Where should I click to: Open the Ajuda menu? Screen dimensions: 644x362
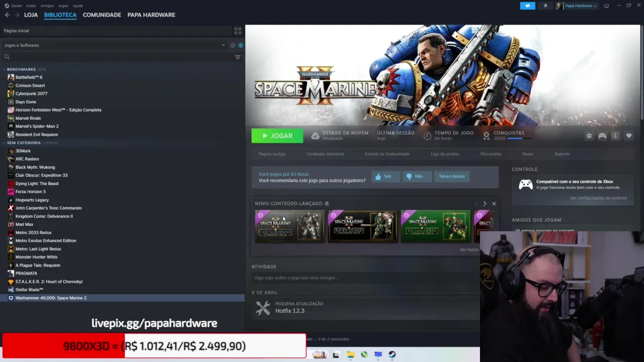[x=77, y=6]
